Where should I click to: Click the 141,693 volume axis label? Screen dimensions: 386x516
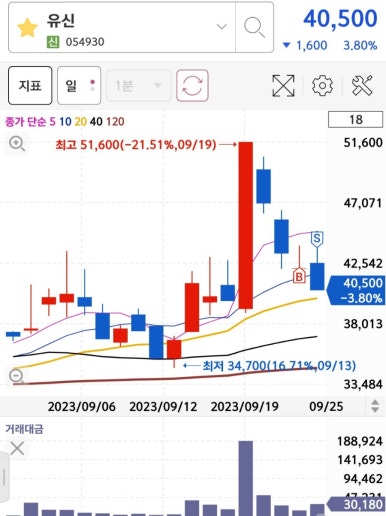tap(360, 460)
